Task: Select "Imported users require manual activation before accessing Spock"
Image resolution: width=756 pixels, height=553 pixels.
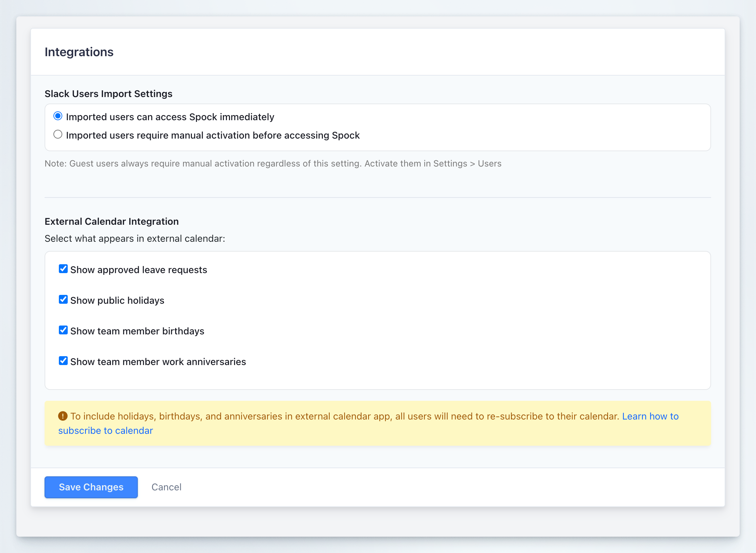Action: [58, 135]
